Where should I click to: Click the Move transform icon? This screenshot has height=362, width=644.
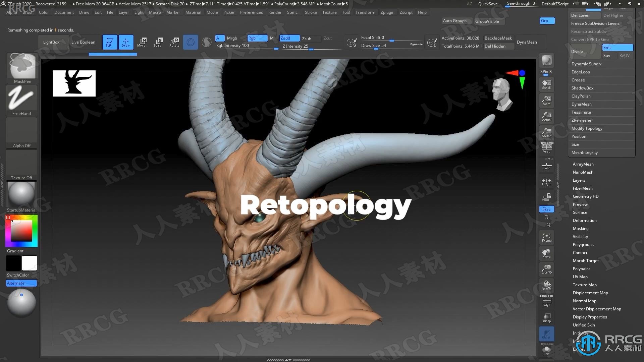142,42
